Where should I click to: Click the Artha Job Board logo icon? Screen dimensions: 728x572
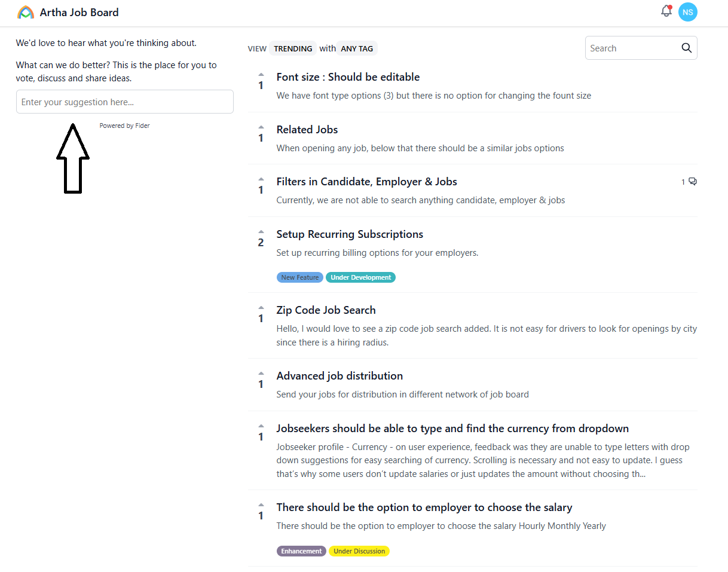tap(26, 13)
